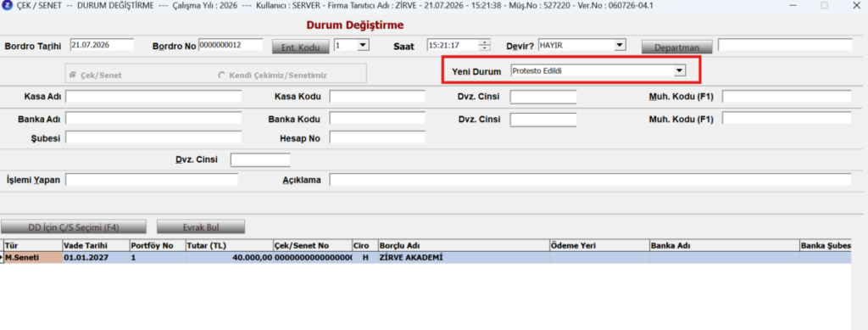Select the M.Seneti cell in grid
The height and width of the screenshot is (330, 868).
point(33,257)
